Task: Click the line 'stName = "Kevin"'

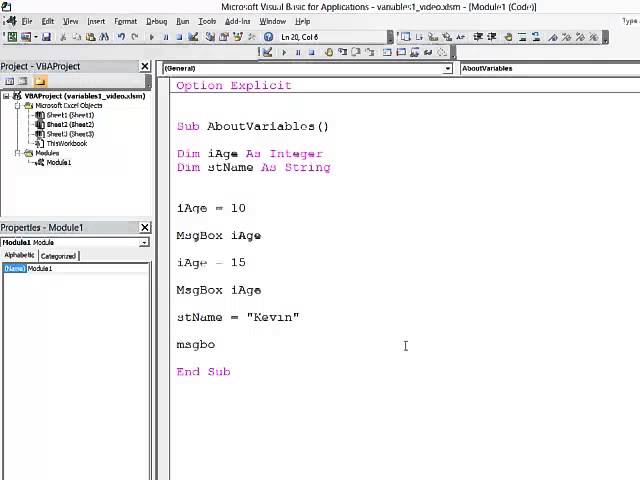Action: pos(238,318)
